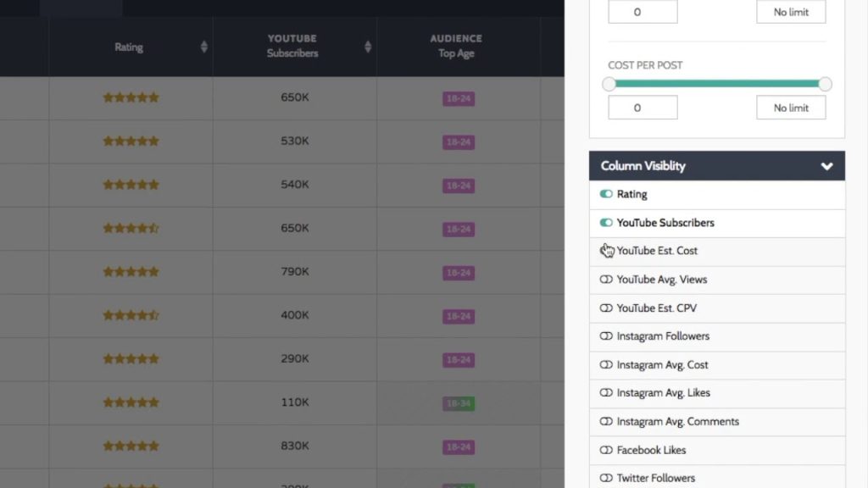
Task: Focus Cost Per Post minimum value field
Action: click(x=643, y=108)
